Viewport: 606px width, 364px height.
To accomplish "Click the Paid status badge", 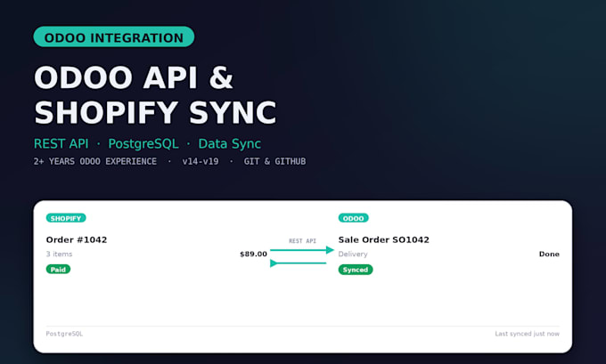I will [x=58, y=270].
